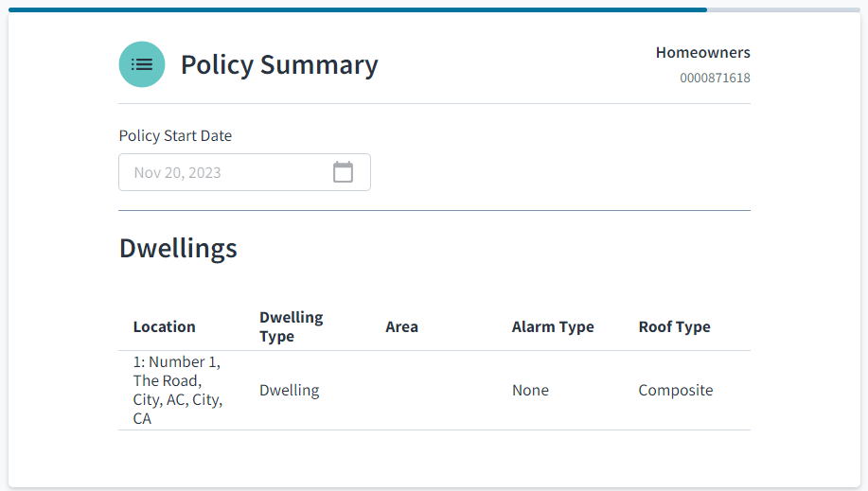Click the empty Area cell
The image size is (868, 491).
click(x=434, y=391)
